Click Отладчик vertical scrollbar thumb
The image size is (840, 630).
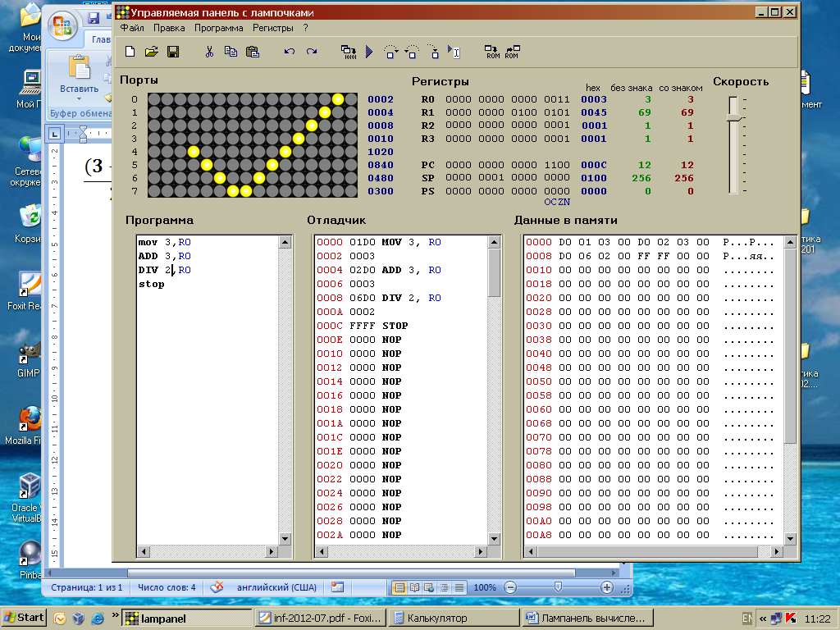click(x=495, y=272)
